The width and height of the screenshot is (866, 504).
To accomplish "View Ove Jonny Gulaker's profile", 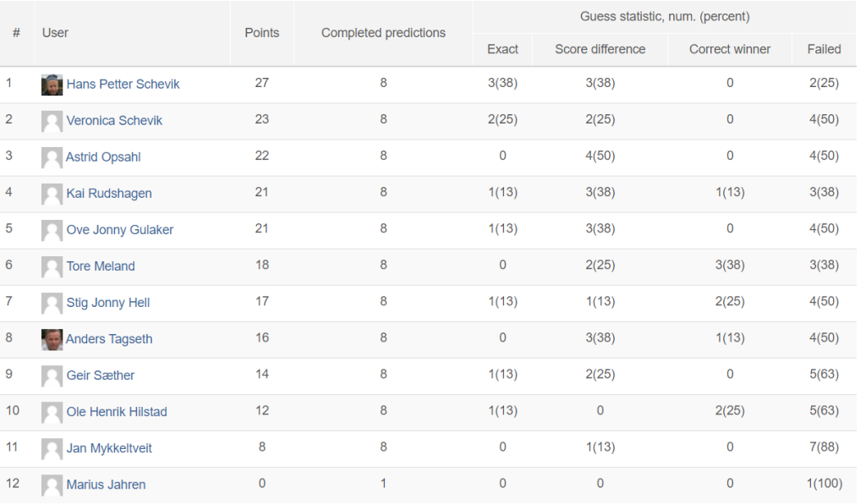I will 120,230.
